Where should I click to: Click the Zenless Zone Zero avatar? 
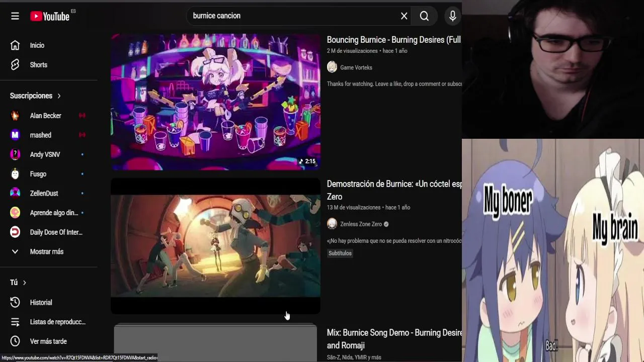pos(332,224)
